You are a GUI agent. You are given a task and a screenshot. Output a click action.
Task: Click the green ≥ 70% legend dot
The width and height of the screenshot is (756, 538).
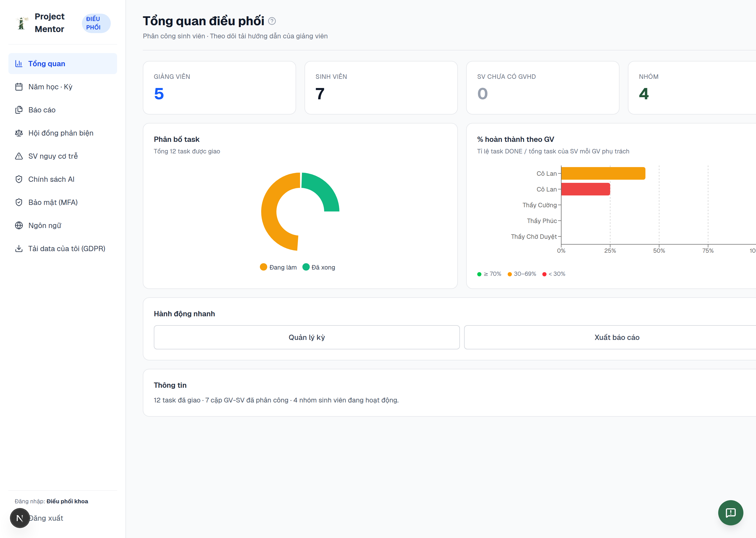(479, 274)
